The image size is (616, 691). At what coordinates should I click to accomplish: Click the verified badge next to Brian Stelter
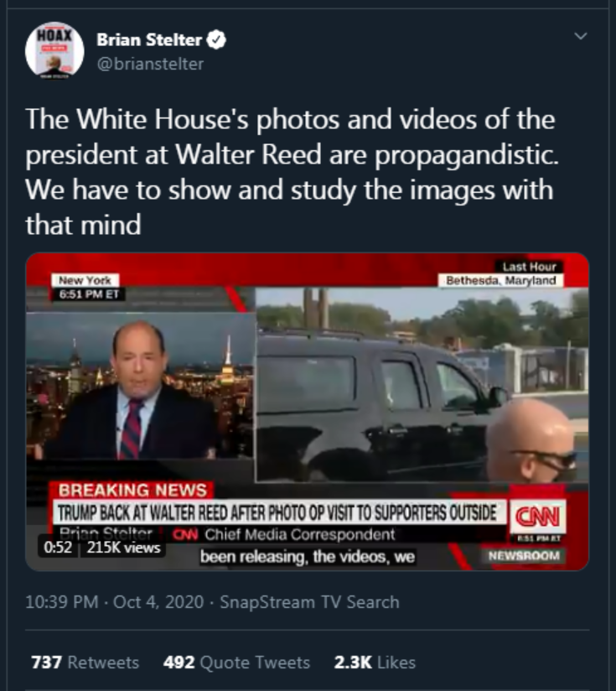pos(216,39)
